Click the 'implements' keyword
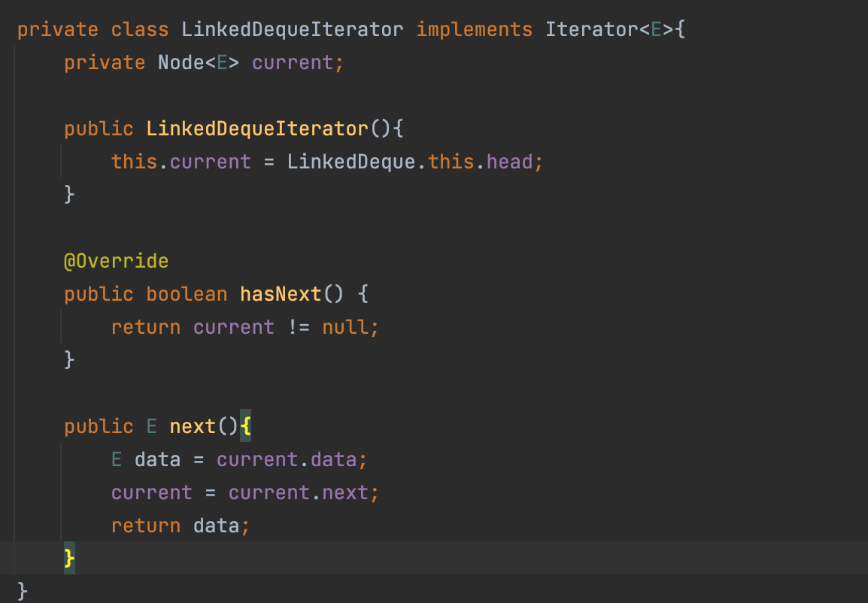The width and height of the screenshot is (868, 603). tap(474, 29)
